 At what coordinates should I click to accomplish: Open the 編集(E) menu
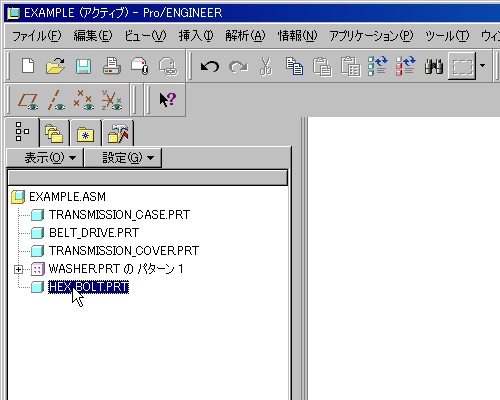93,36
